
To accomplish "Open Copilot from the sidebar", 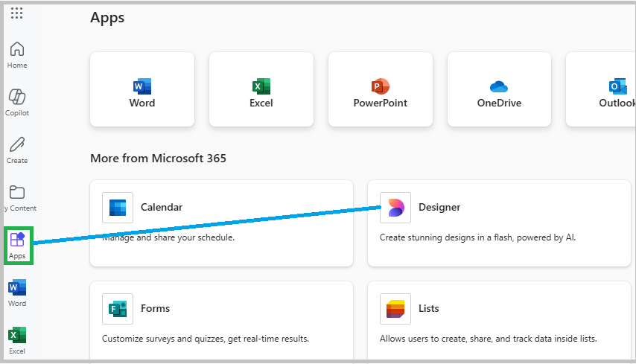I will click(x=17, y=103).
